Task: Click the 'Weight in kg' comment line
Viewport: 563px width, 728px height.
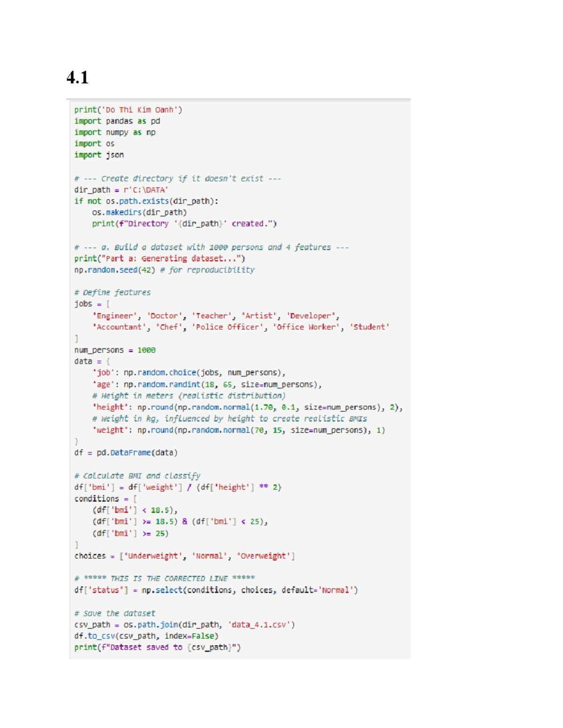Action: [229, 419]
